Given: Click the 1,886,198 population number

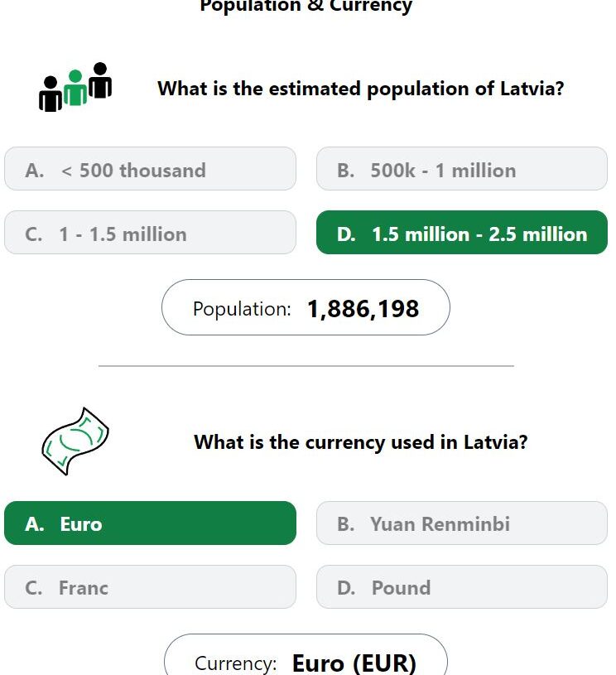Looking at the screenshot, I should coord(363,309).
